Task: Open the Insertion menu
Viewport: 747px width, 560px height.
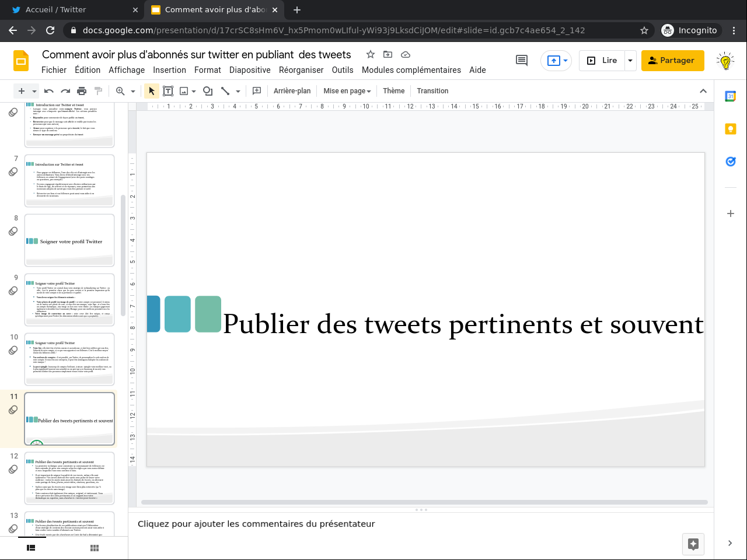Action: [x=169, y=70]
